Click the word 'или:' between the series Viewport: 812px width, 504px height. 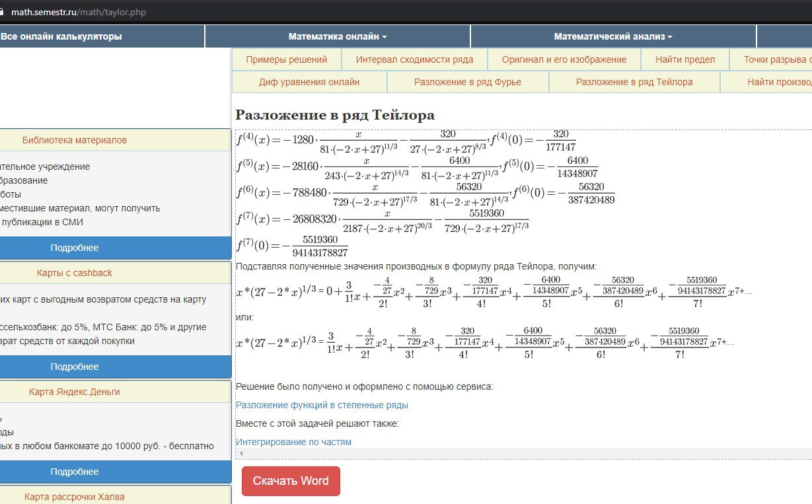(x=244, y=318)
